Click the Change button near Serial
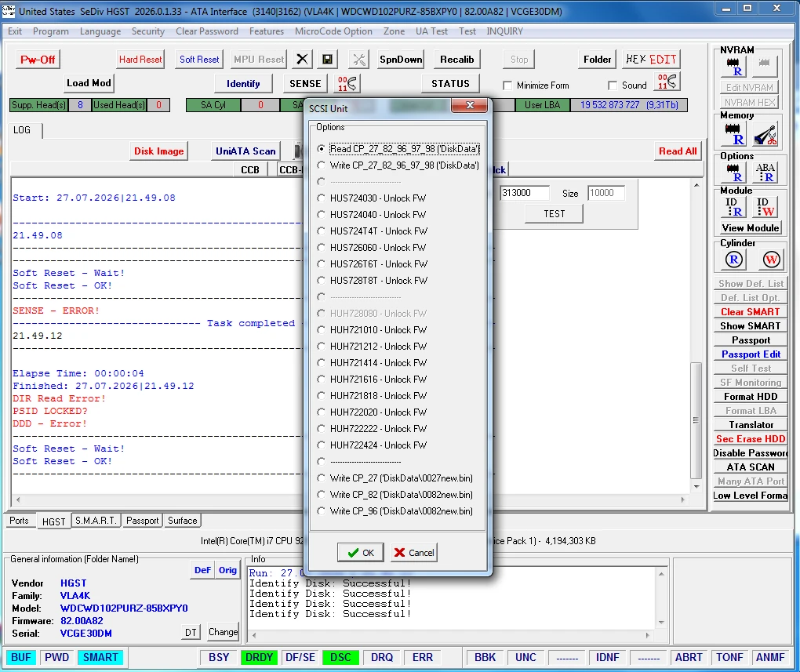This screenshot has width=800, height=672. click(223, 632)
